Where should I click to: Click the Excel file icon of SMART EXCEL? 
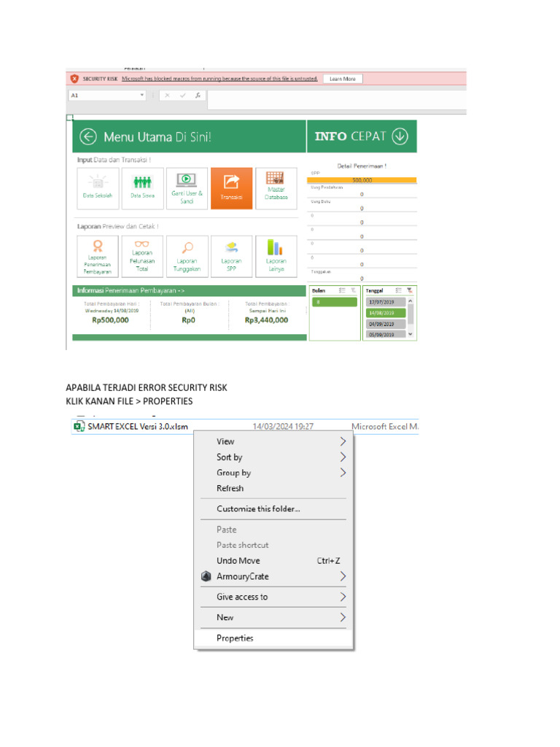79,426
